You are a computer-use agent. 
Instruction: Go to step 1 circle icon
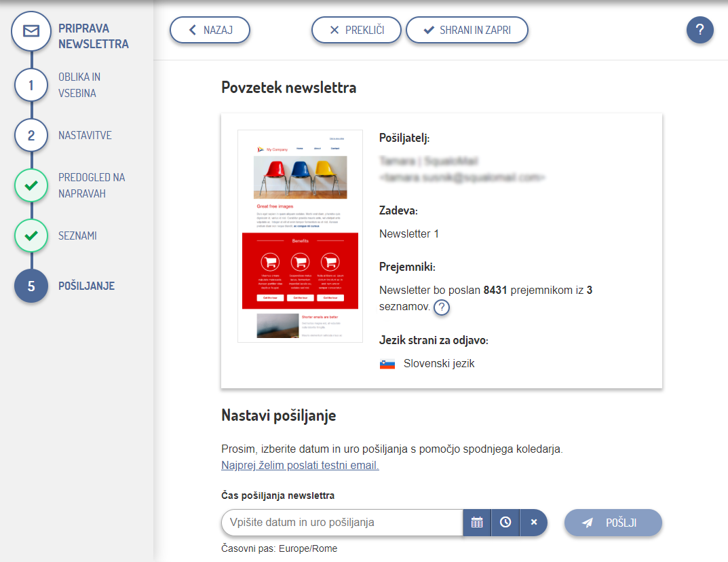coord(31,86)
